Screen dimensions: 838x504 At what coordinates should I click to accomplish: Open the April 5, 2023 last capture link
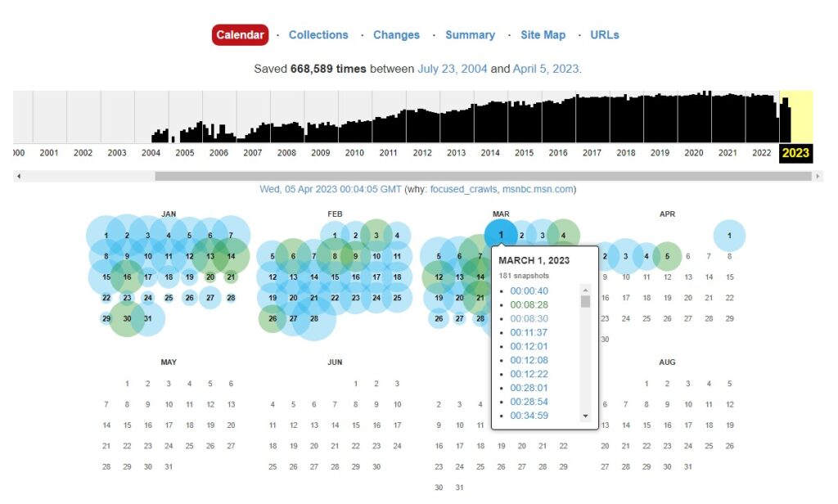546,69
